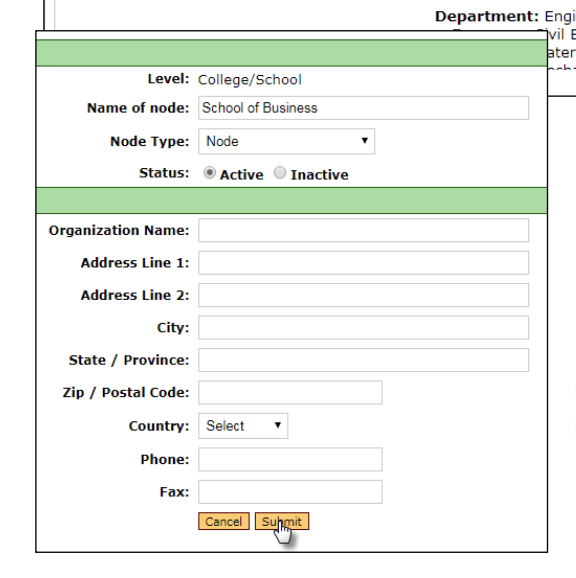
Task: Click the Fax input field
Action: click(x=290, y=492)
